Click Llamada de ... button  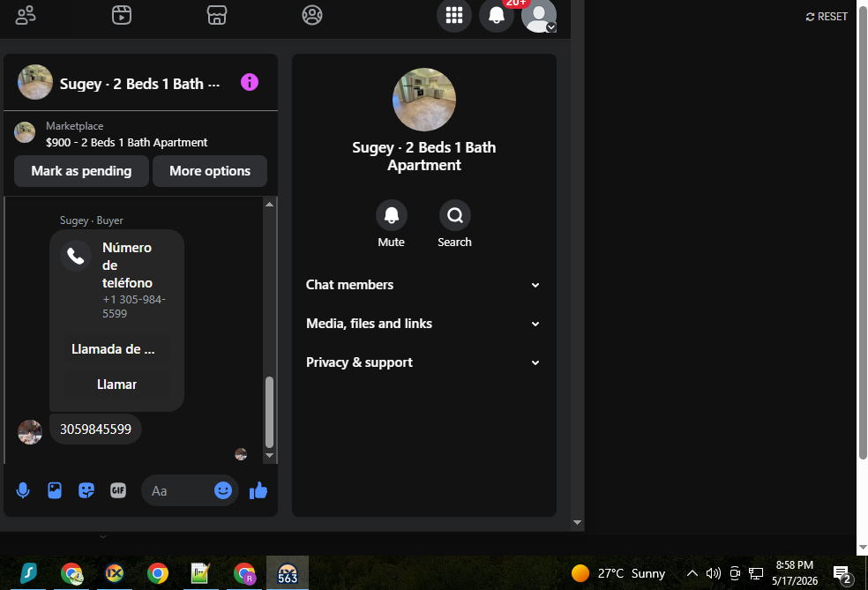pos(116,349)
